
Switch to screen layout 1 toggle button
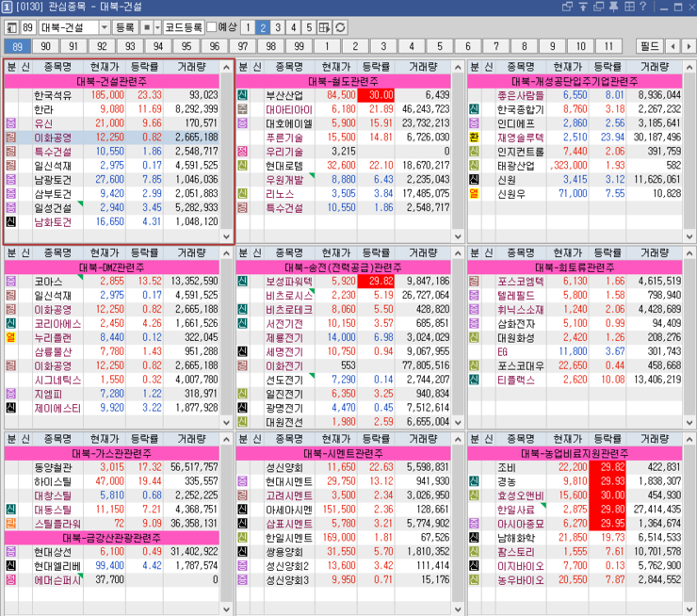[x=248, y=27]
